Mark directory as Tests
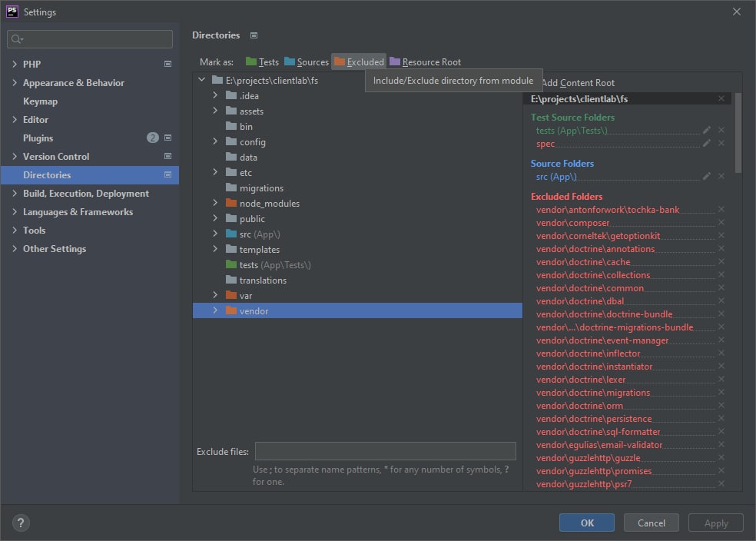The image size is (756, 541). click(262, 62)
